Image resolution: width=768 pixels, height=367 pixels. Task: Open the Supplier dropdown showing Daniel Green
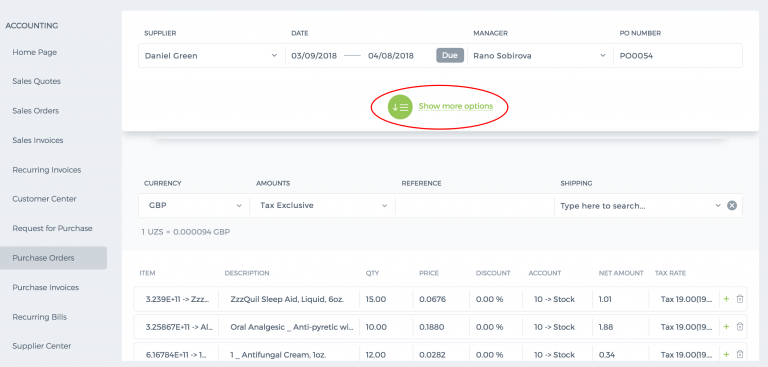(212, 56)
